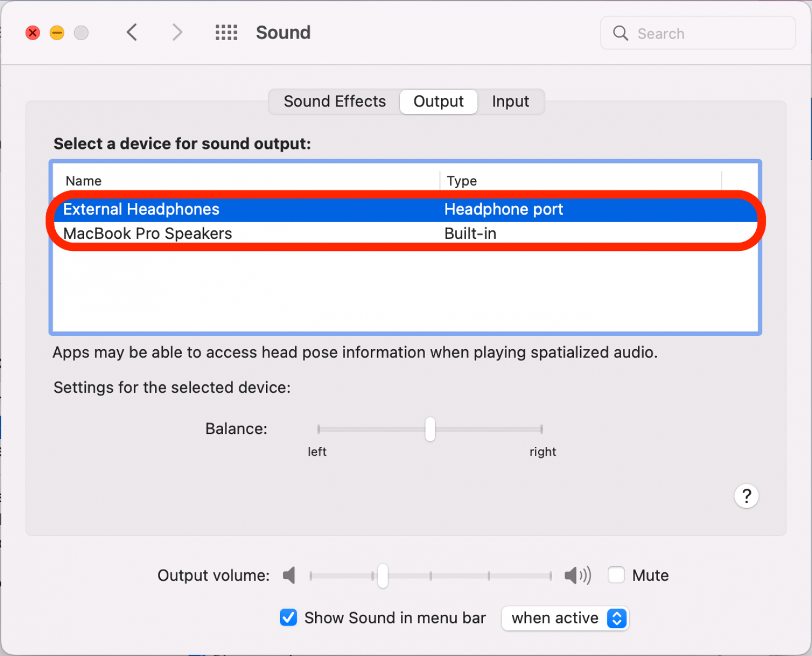812x656 pixels.
Task: Open the Sound Effects tab
Action: tap(335, 102)
